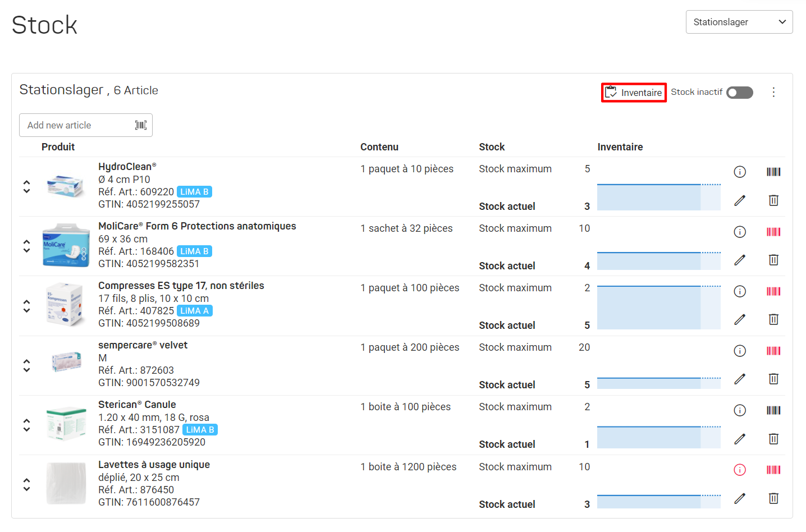Click red barcode icon for sempercare velvet
The image size is (806, 532).
coord(773,351)
